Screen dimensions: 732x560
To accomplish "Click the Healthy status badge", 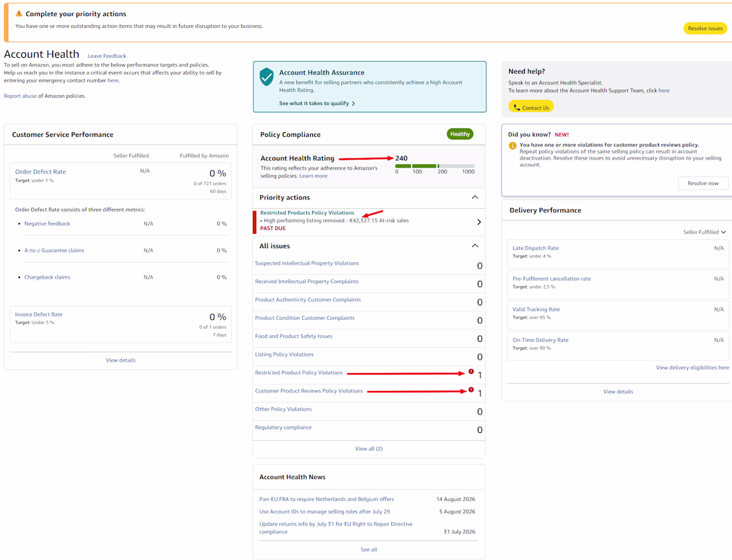I will point(460,134).
